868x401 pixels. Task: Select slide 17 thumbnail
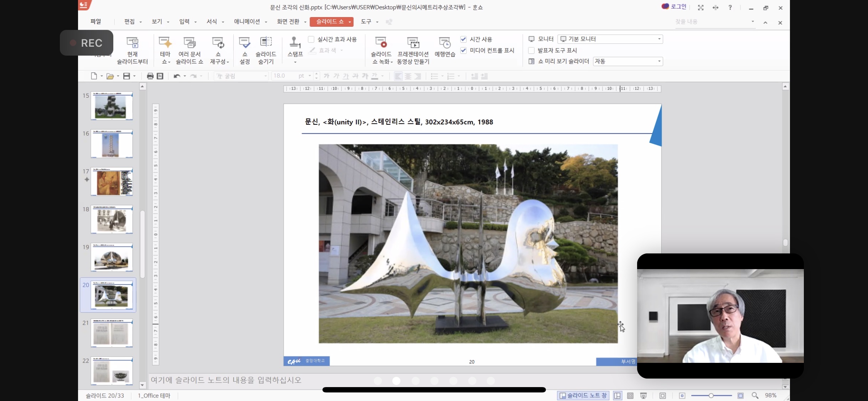pyautogui.click(x=112, y=182)
